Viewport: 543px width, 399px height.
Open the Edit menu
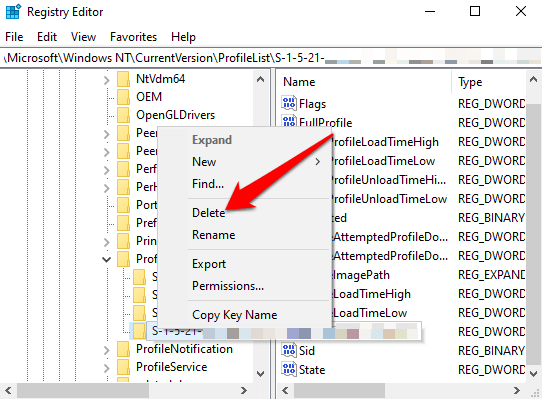pos(47,37)
